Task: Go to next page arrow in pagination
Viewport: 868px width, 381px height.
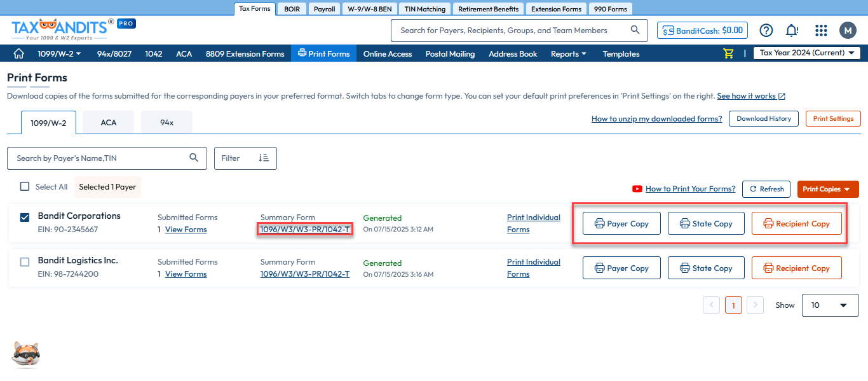Action: [755, 305]
